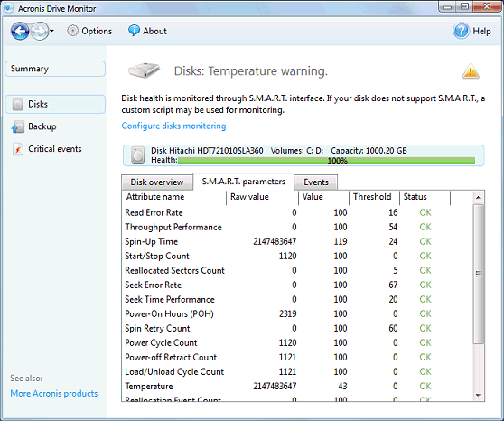
Task: Click the Backup sidebar icon
Action: click(18, 126)
